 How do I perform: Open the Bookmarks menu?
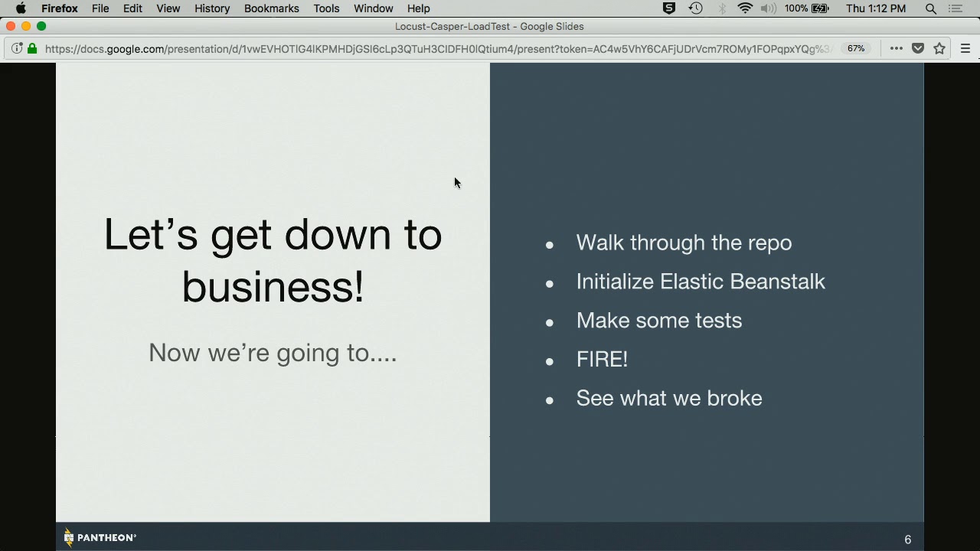(271, 8)
